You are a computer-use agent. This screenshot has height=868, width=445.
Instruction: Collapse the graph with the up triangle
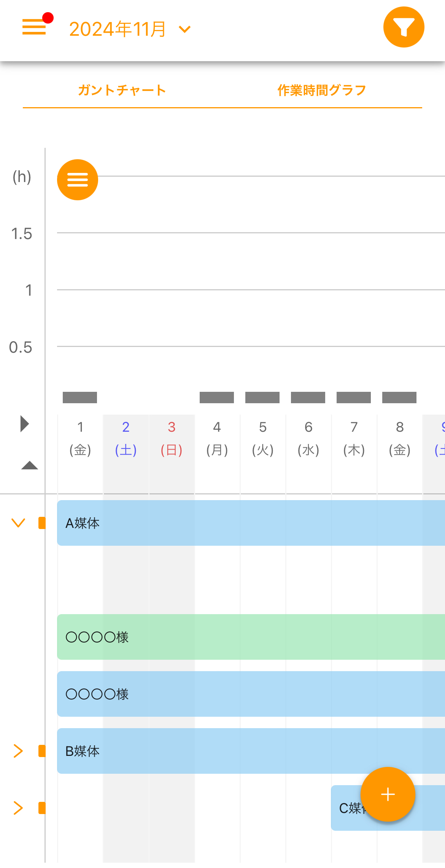(x=30, y=466)
